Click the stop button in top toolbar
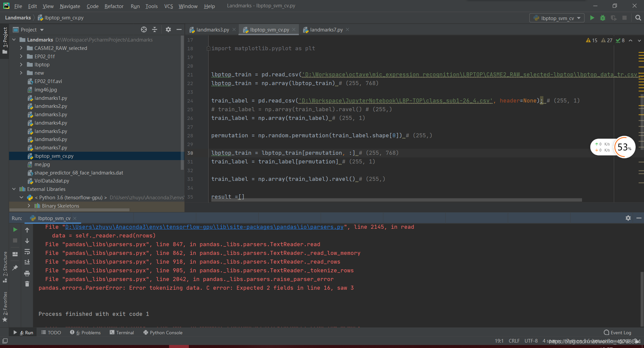Image resolution: width=644 pixels, height=348 pixels. click(x=624, y=18)
